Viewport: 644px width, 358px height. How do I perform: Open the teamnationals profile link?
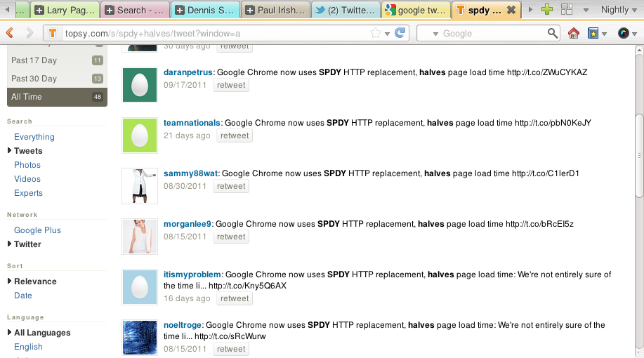192,123
